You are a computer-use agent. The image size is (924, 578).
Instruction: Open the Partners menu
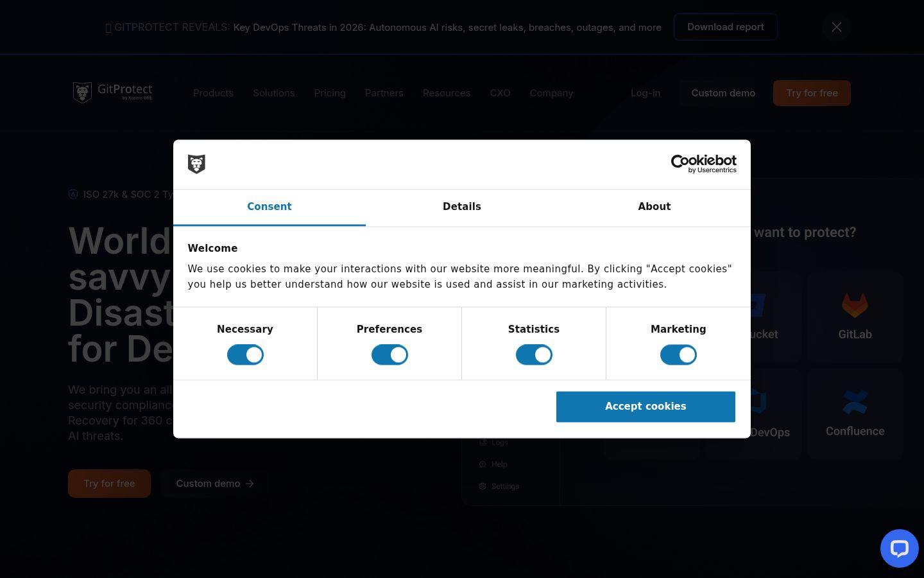(384, 93)
